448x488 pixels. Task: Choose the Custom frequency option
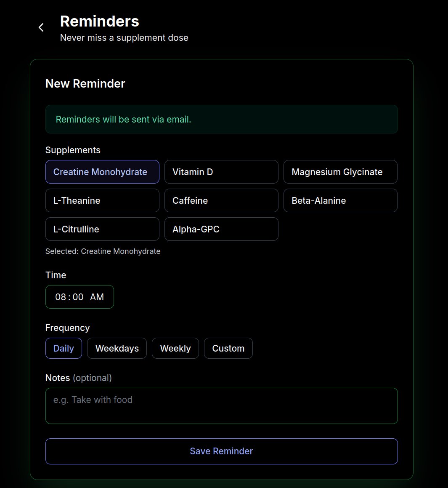tap(228, 348)
